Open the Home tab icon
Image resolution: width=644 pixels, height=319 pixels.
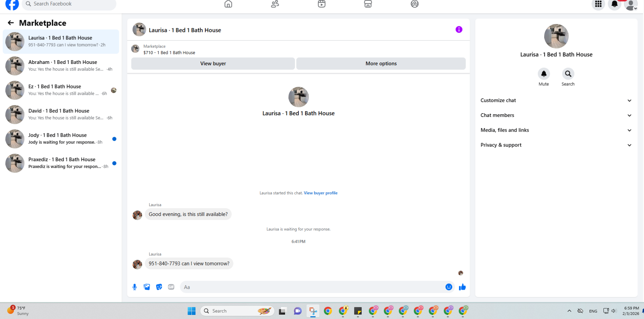pos(228,4)
